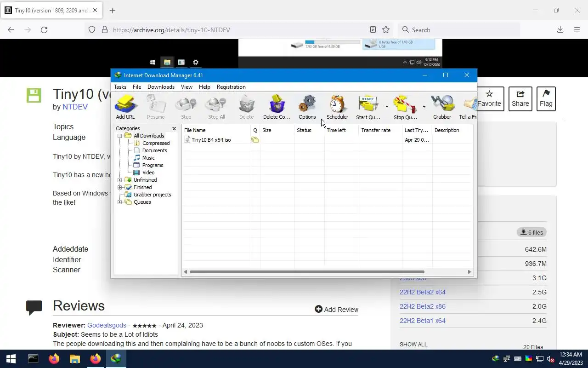588x368 pixels.
Task: Open Firefox downloads panel icon
Action: click(560, 30)
